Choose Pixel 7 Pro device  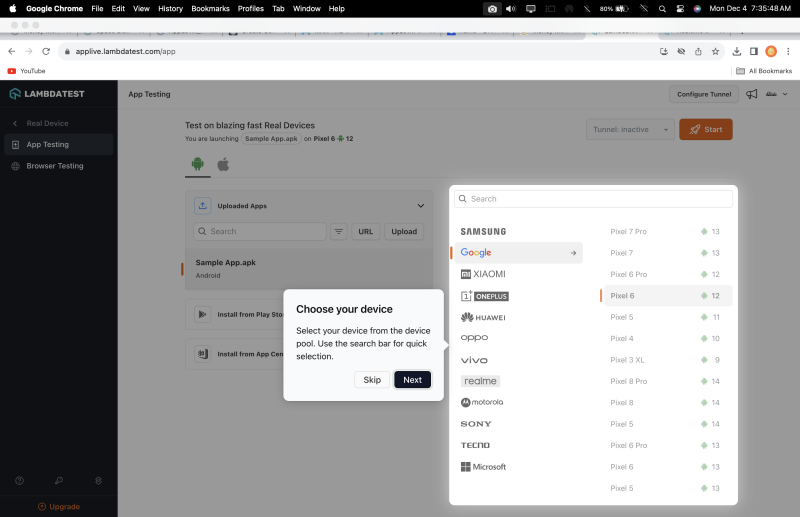tap(668, 232)
